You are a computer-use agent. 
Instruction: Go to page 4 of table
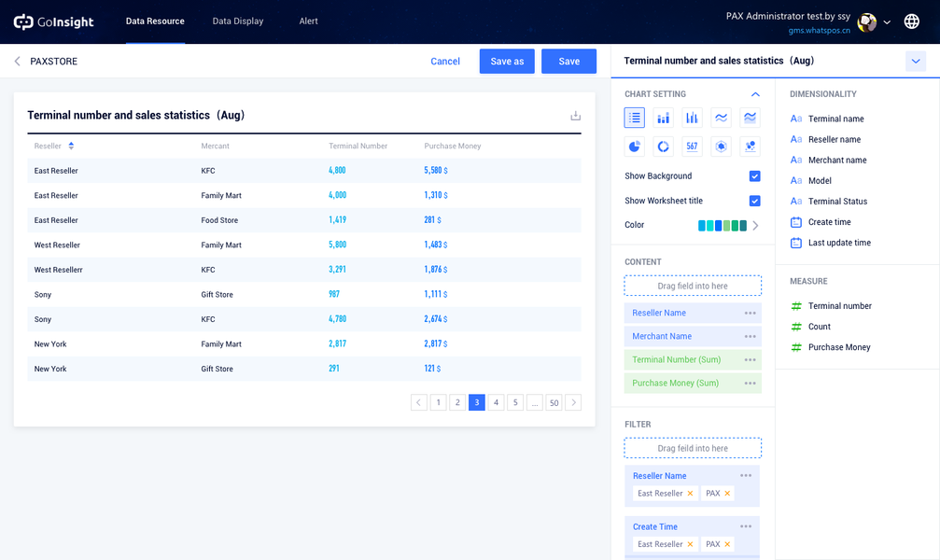pyautogui.click(x=496, y=402)
